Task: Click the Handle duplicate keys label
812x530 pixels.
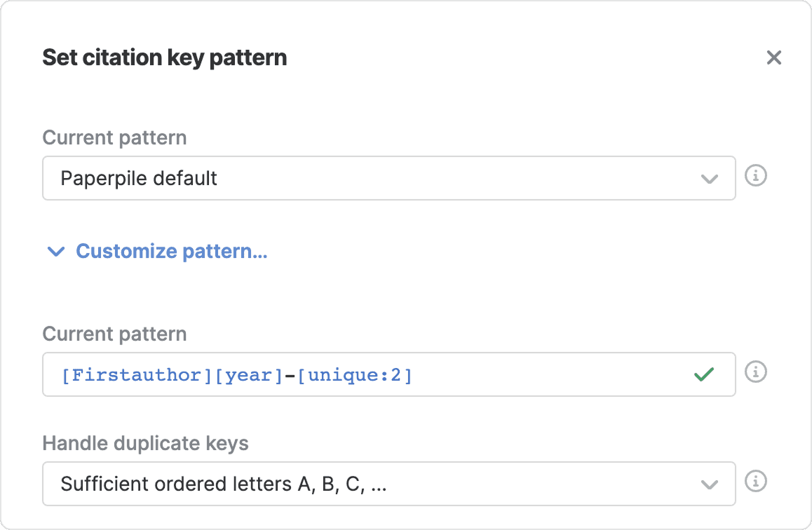Action: tap(145, 444)
